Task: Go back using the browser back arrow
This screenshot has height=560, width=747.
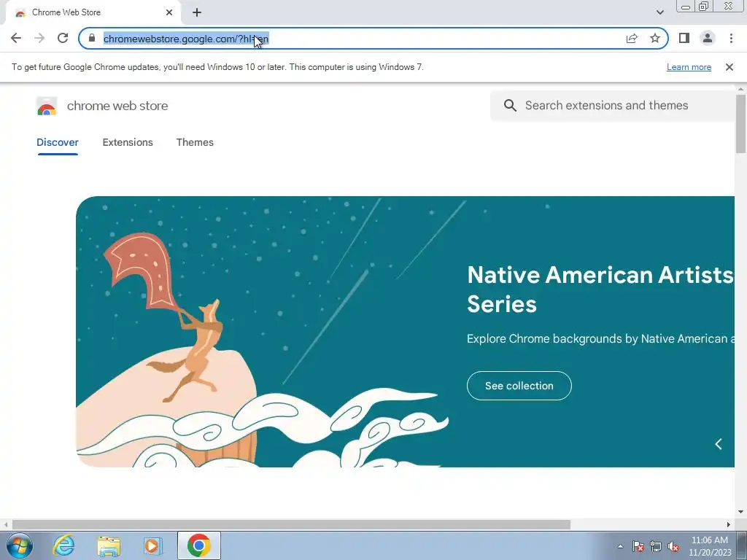Action: click(16, 38)
